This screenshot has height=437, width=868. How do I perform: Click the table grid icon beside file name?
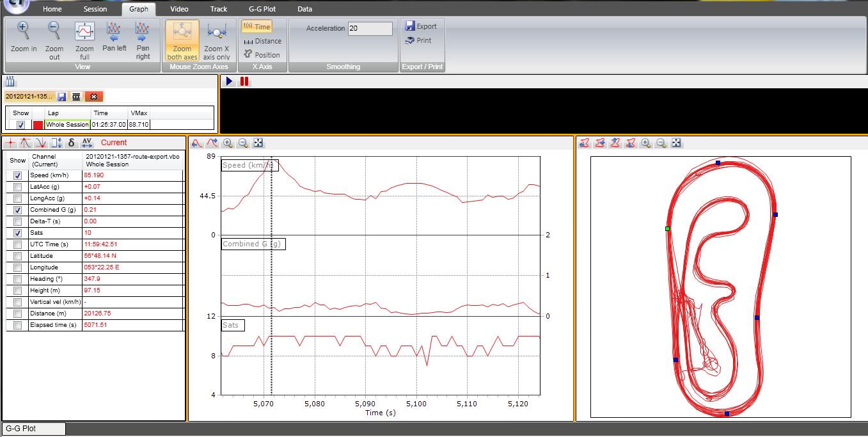click(76, 97)
